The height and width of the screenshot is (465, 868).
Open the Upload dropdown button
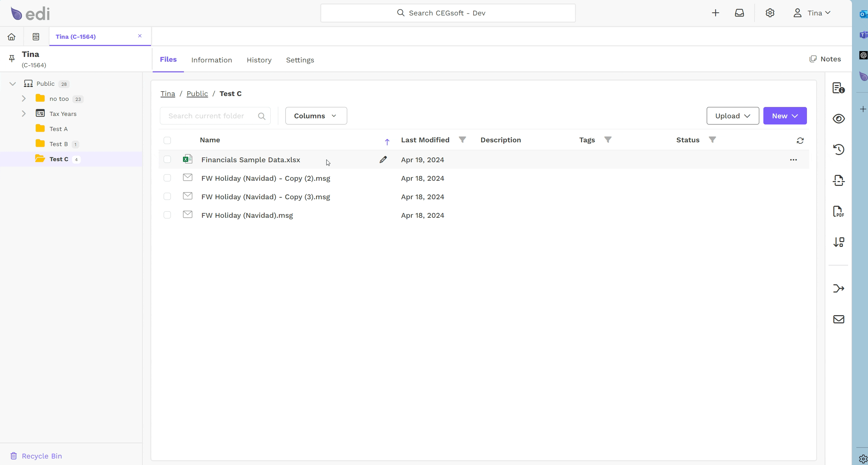[x=732, y=116]
